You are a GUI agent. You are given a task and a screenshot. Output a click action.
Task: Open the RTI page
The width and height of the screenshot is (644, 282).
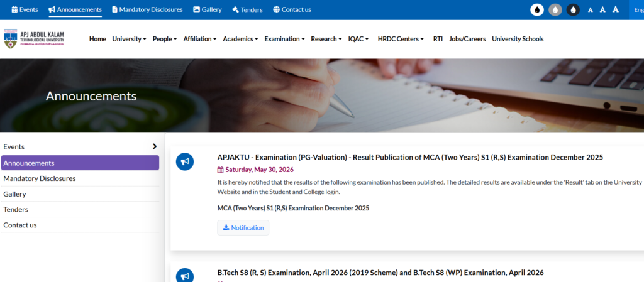[438, 39]
